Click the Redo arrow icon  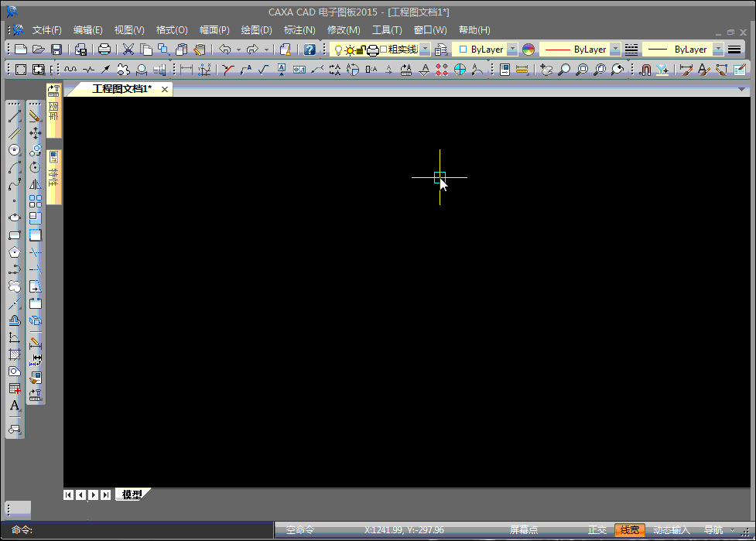click(x=252, y=50)
